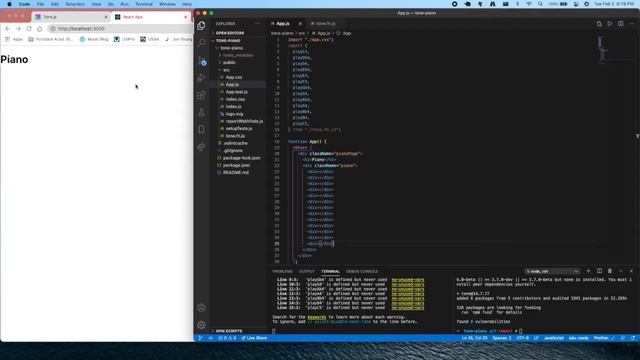Open README.md in the explorer
The width and height of the screenshot is (640, 360).
(236, 173)
